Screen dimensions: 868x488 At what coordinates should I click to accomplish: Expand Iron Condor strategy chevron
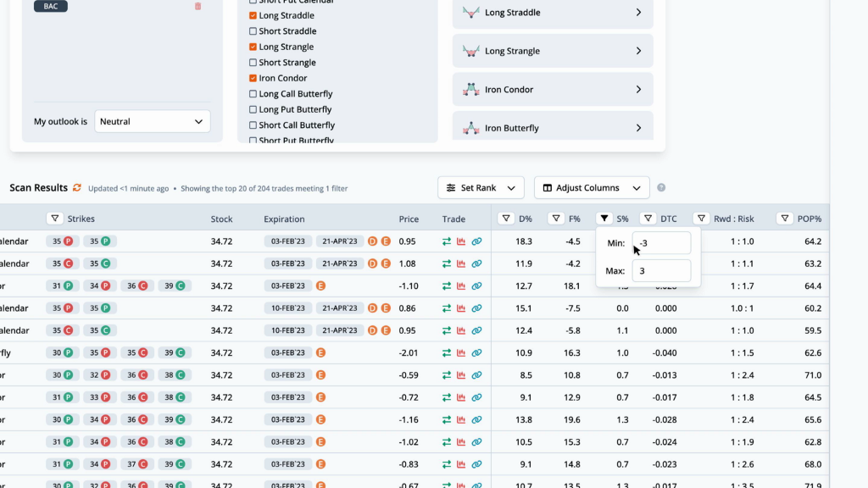click(x=638, y=89)
